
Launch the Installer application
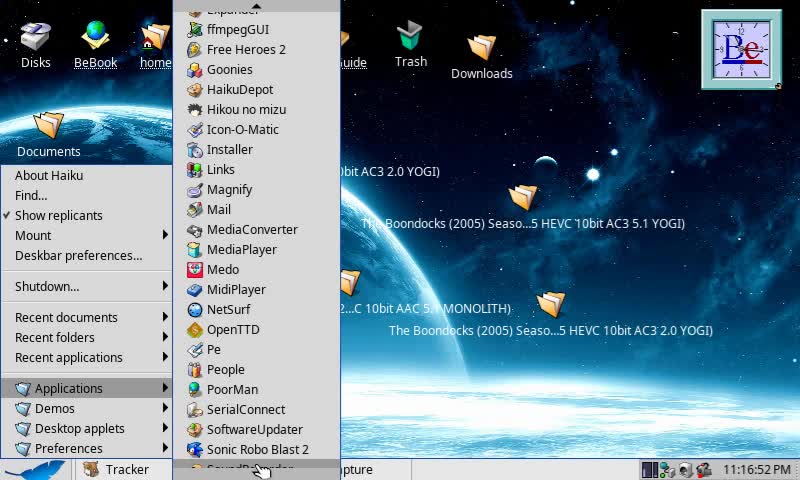click(x=257, y=149)
